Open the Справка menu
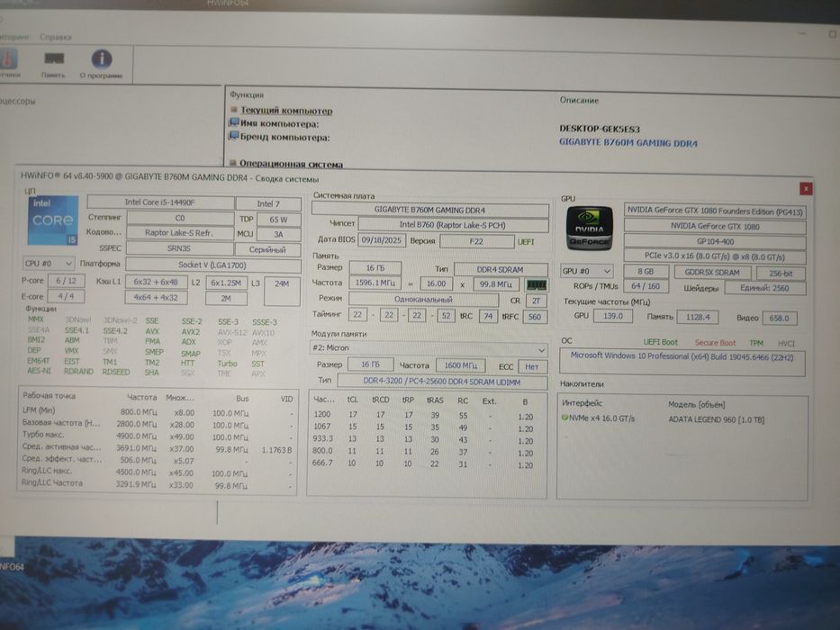Viewport: 840px width, 630px height. pos(55,37)
